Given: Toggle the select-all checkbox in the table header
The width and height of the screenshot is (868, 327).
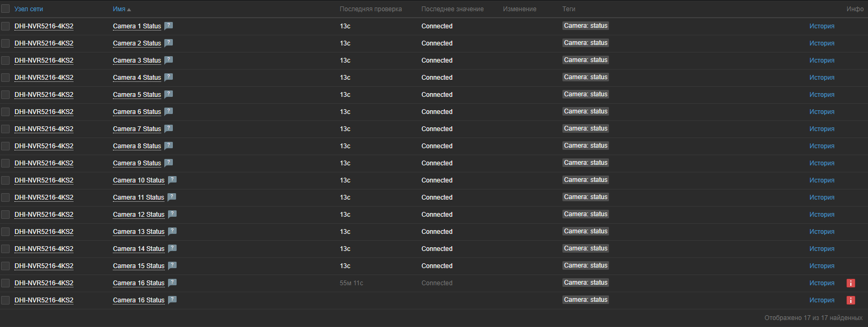Looking at the screenshot, I should coord(5,9).
